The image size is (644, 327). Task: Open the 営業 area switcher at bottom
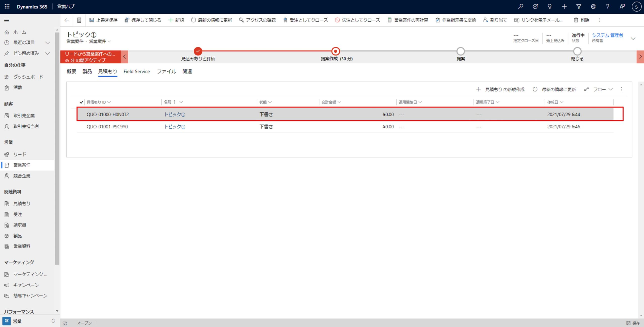[x=29, y=321]
